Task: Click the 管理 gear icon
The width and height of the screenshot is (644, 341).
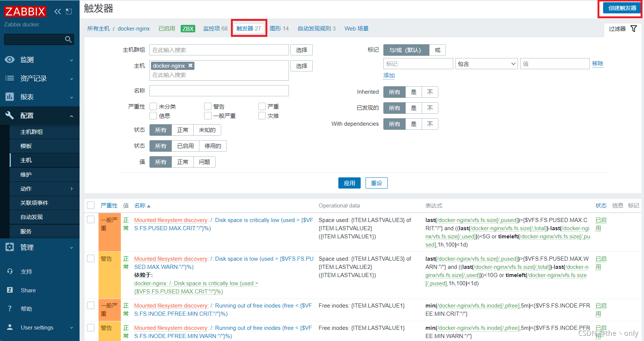Action: click(x=10, y=247)
